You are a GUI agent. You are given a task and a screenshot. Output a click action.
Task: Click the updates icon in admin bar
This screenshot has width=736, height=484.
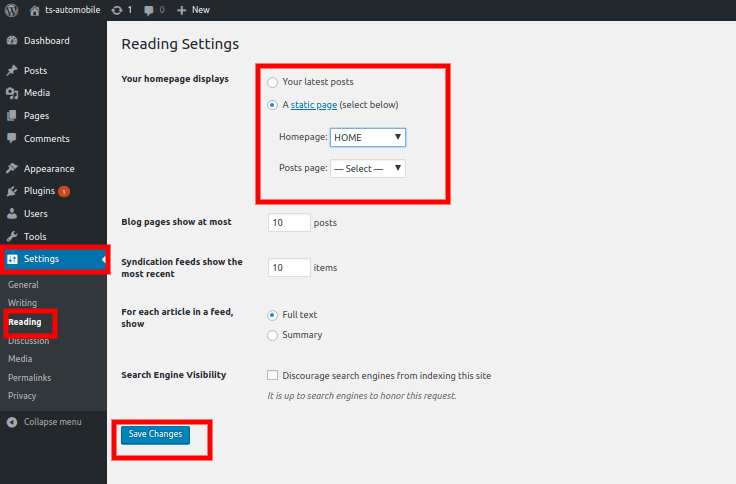pyautogui.click(x=115, y=9)
